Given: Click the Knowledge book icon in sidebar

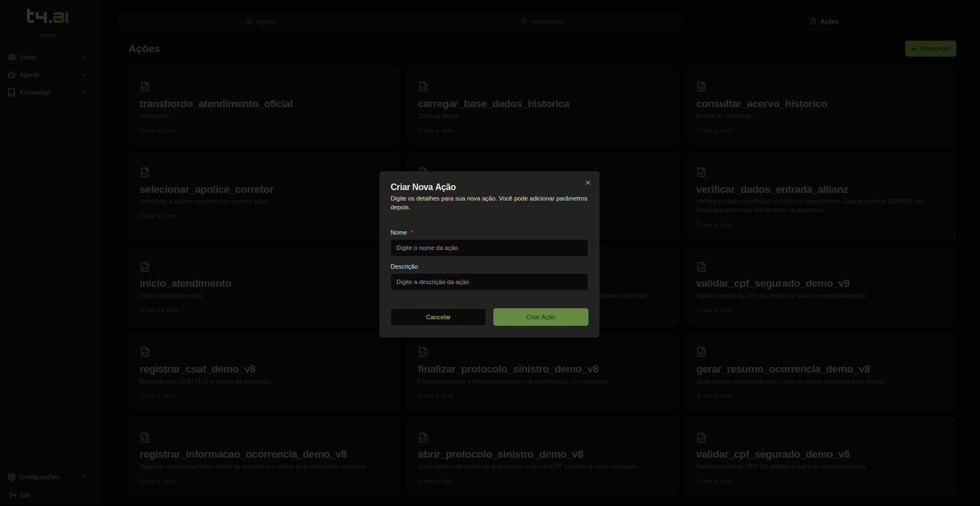Looking at the screenshot, I should (x=12, y=92).
